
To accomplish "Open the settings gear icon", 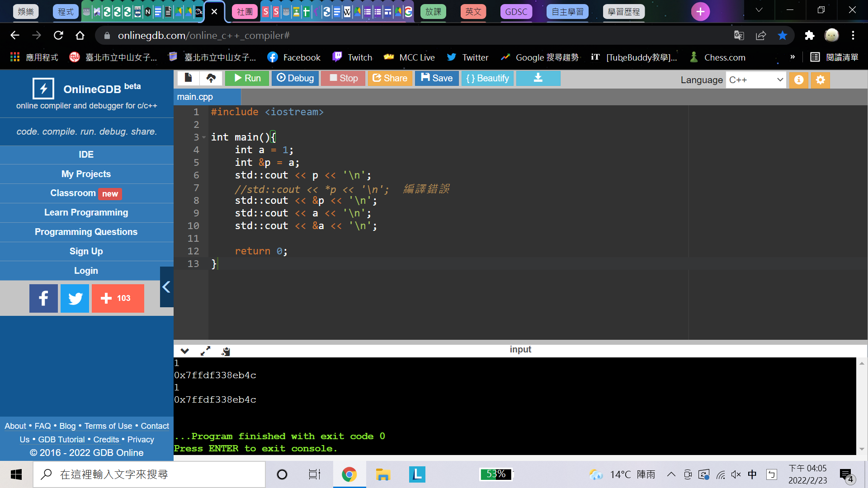I will pos(820,80).
